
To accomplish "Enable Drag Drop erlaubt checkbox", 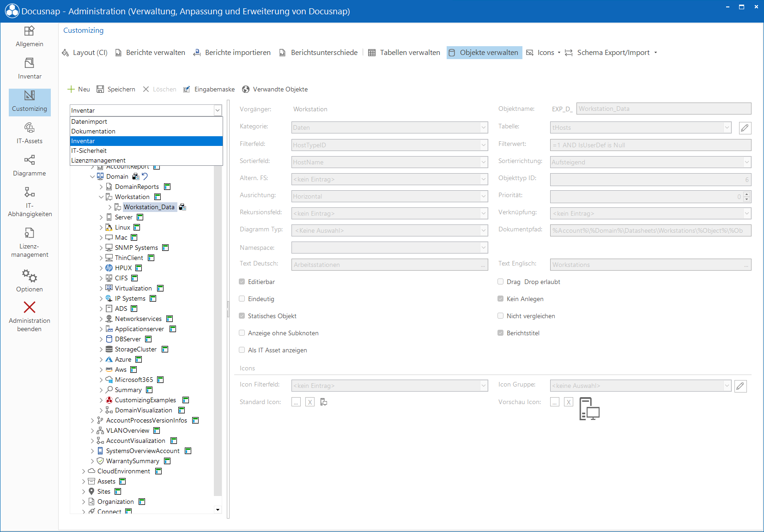I will coord(501,282).
